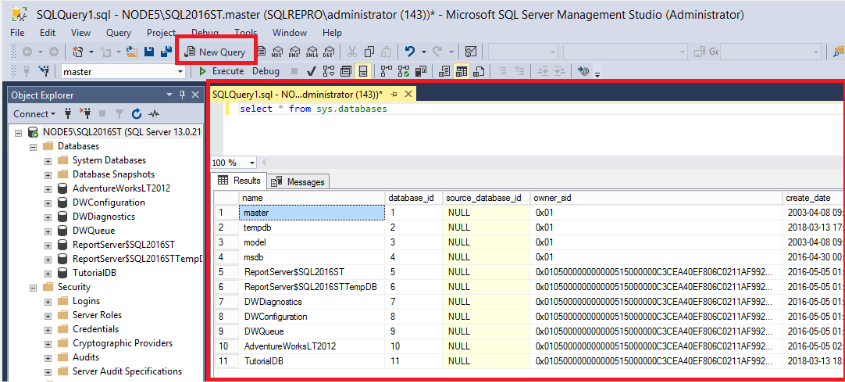Open the Query menu

[119, 33]
